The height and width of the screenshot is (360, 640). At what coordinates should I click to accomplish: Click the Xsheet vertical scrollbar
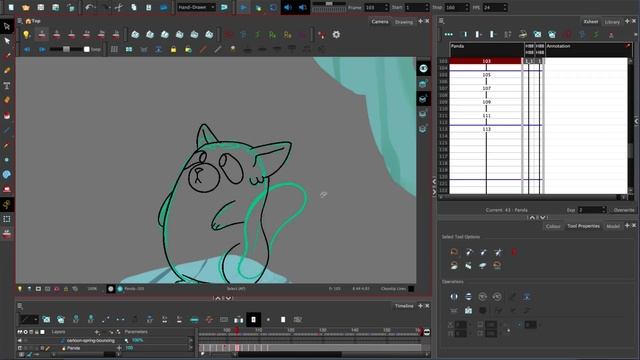630,127
